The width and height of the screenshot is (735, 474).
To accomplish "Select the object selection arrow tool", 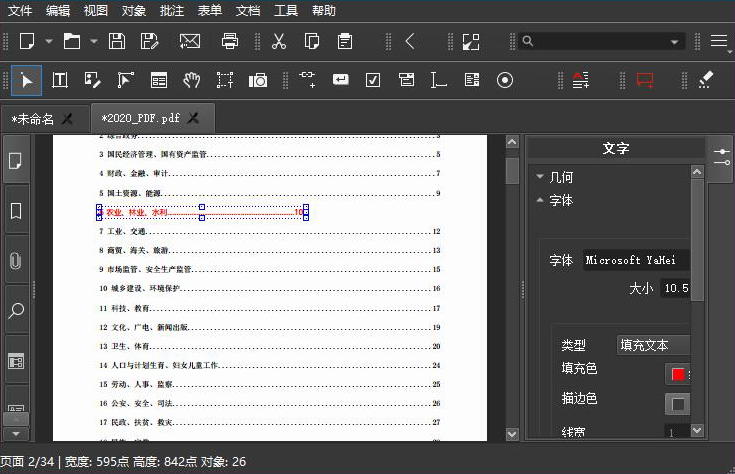I will [27, 81].
